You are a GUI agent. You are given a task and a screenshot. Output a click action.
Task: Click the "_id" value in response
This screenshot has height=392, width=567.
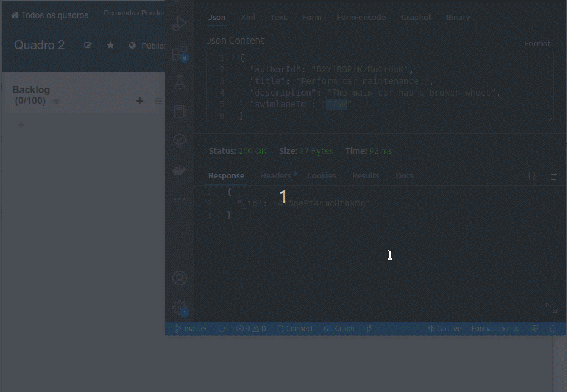pyautogui.click(x=322, y=203)
